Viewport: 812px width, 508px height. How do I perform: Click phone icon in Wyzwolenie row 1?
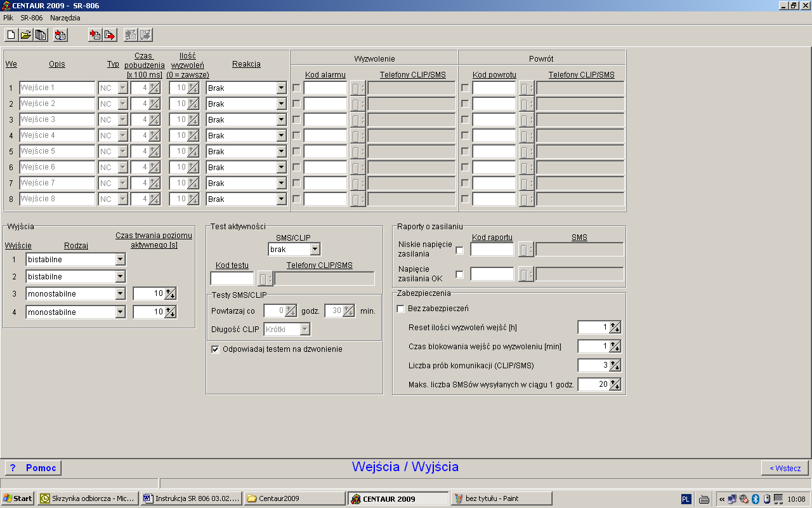tap(357, 88)
